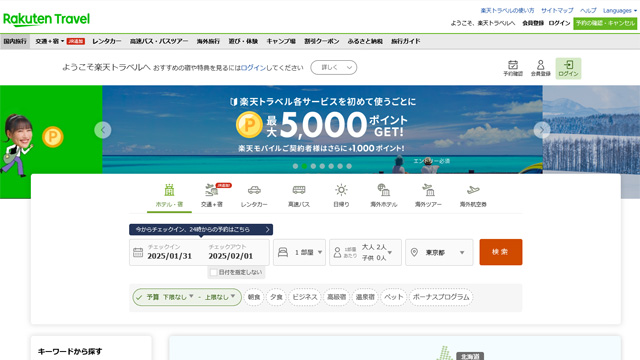Toggle the ビジネス filter chip
Screen dimensions: 640x360
pyautogui.click(x=305, y=297)
